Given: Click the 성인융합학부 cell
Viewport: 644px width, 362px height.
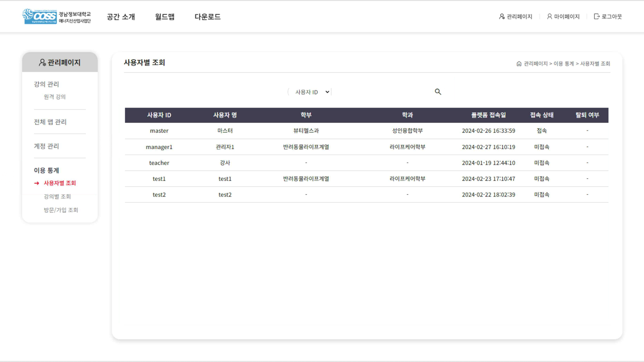Looking at the screenshot, I should (x=407, y=131).
